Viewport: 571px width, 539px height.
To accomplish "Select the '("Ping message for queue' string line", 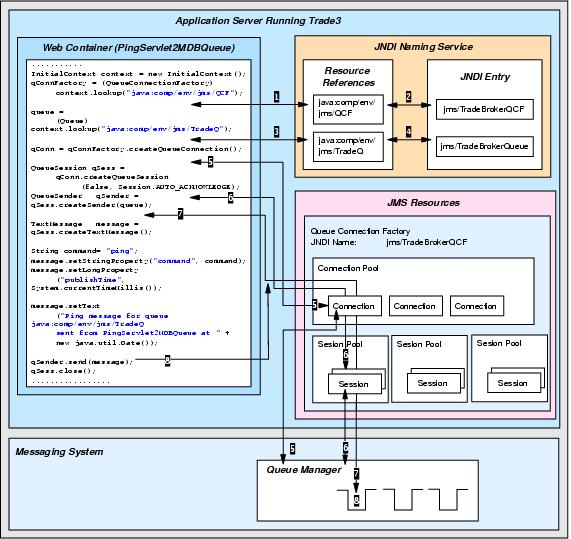I will 113,316.
